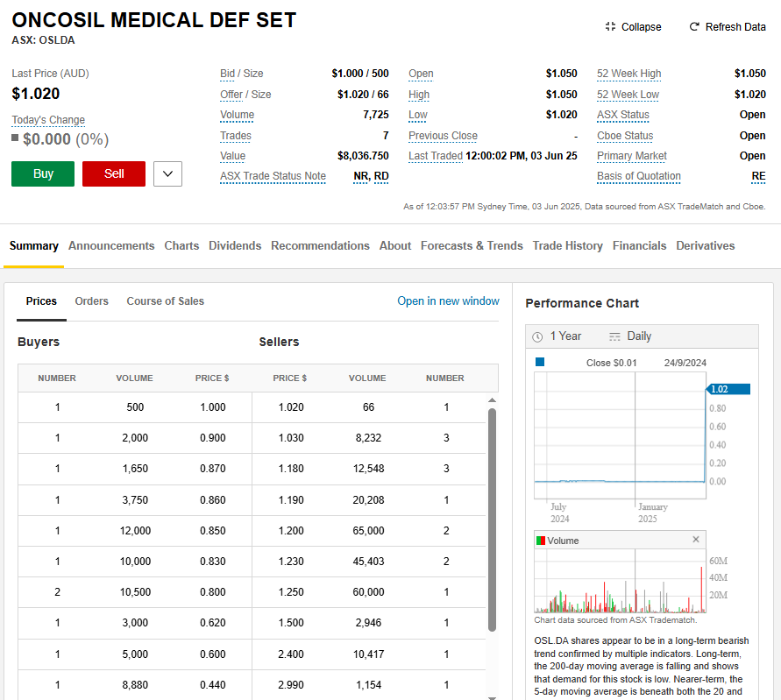The height and width of the screenshot is (700, 781).
Task: Switch to the Trade History tab
Action: (x=568, y=246)
